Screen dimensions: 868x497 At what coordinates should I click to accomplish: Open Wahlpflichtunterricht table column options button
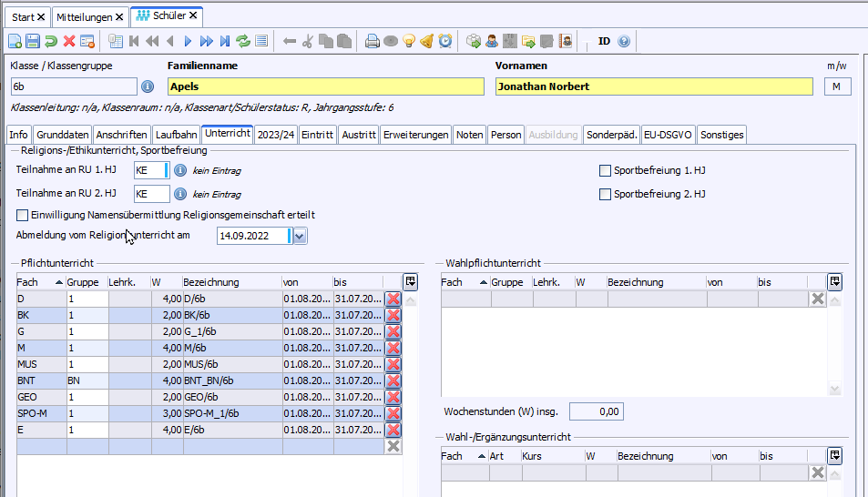[x=834, y=281]
